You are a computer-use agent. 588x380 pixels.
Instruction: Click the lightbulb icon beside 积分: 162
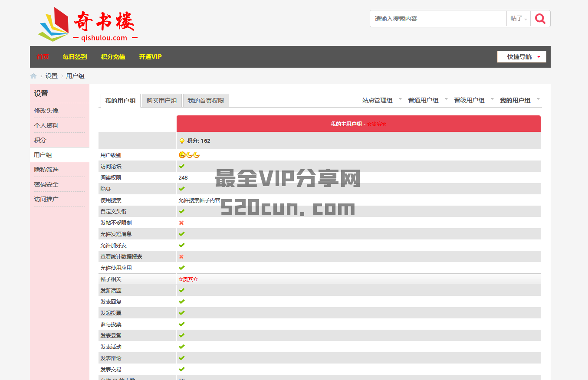click(x=182, y=141)
